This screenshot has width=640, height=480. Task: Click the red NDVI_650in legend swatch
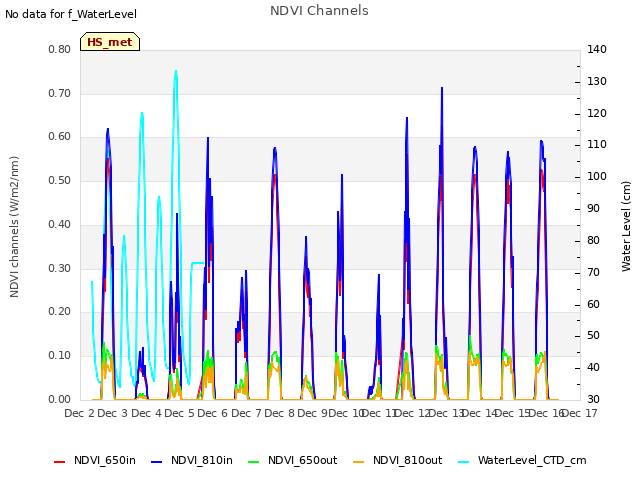[60, 462]
